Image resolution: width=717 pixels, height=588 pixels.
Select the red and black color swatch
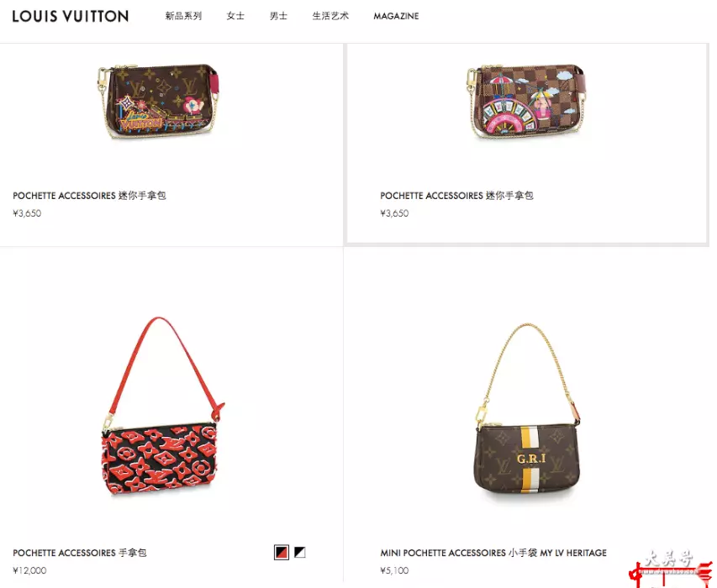282,553
